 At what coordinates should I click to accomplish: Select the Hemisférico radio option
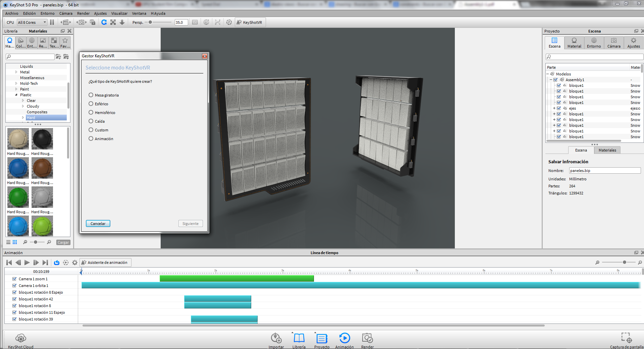tap(91, 112)
